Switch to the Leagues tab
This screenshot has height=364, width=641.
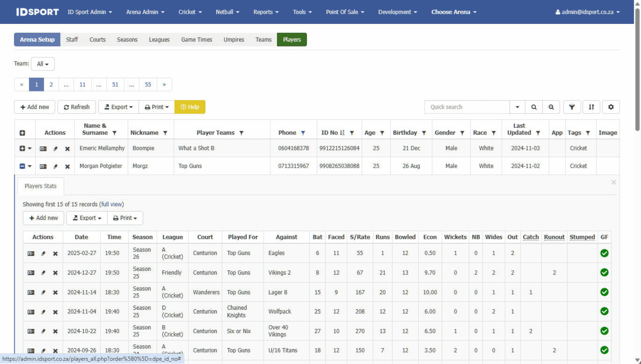pyautogui.click(x=159, y=40)
